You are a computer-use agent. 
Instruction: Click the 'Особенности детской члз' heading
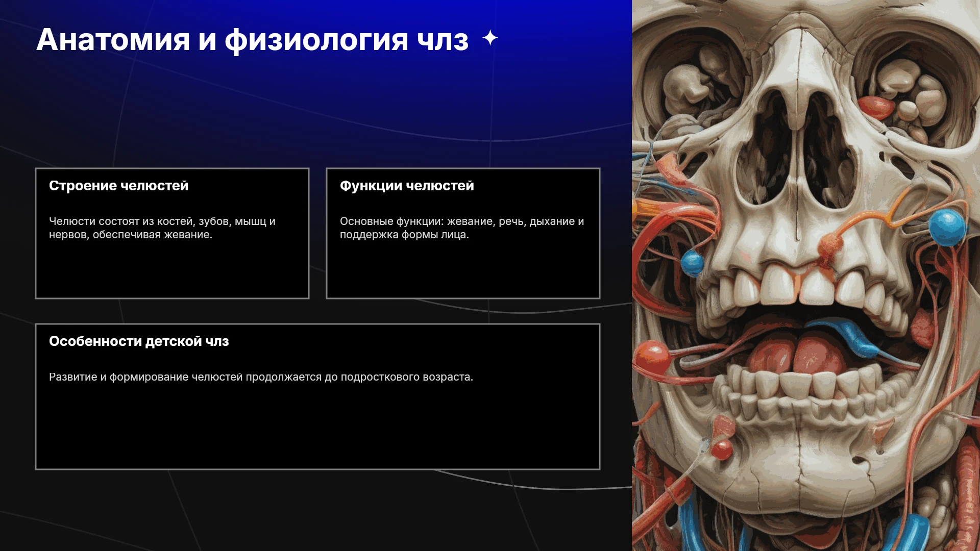(139, 341)
